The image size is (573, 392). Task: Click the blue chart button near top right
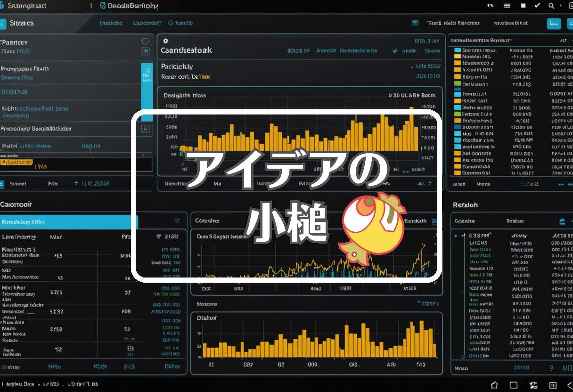554,23
